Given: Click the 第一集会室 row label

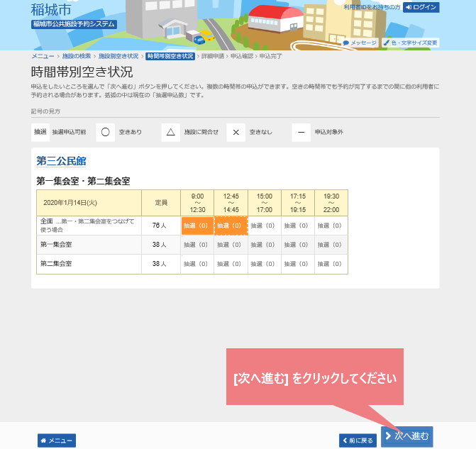Looking at the screenshot, I should click(x=56, y=245).
